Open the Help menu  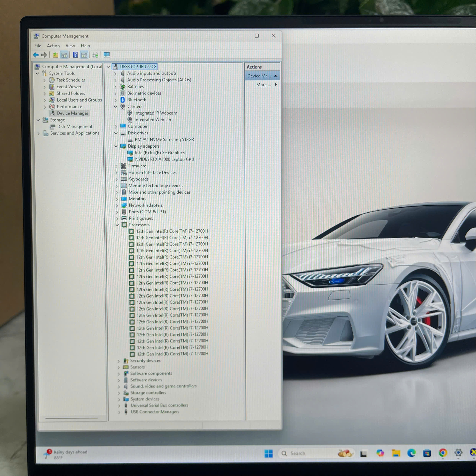coord(85,46)
